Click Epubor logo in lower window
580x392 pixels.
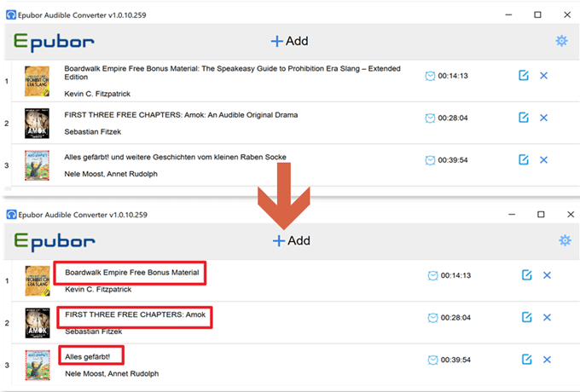pyautogui.click(x=55, y=242)
